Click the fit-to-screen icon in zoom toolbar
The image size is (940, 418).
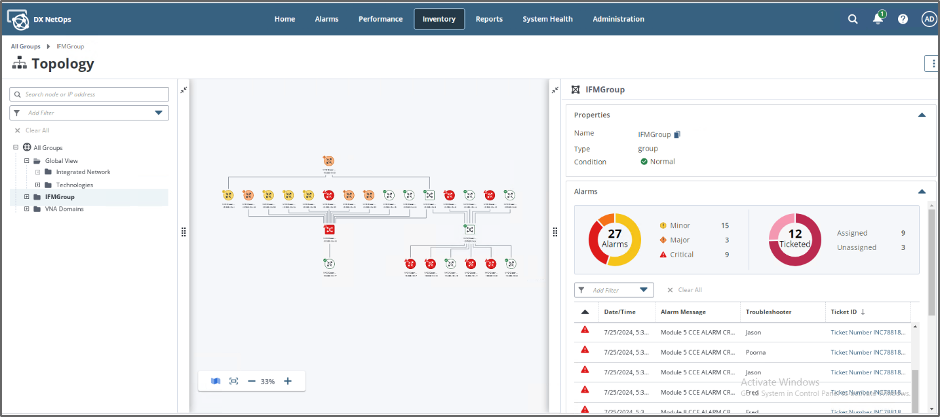pos(233,381)
